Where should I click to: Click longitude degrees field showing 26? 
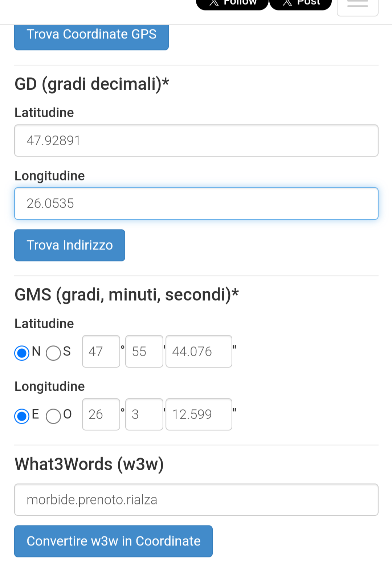(101, 414)
